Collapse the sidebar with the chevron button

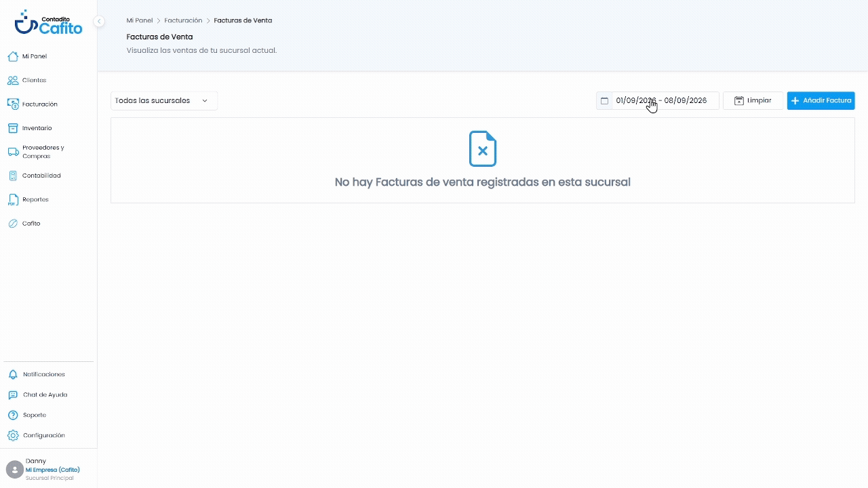click(x=99, y=21)
